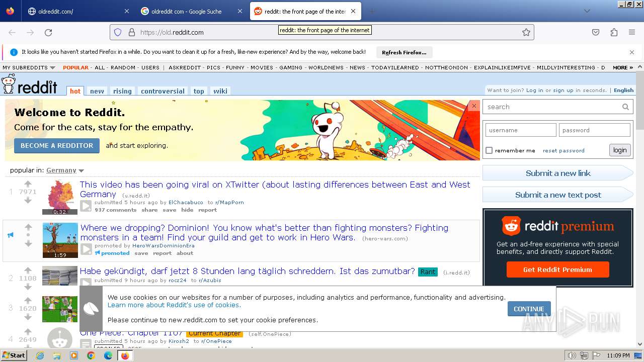
Task: Click Submit a new text post
Action: pyautogui.click(x=558, y=195)
